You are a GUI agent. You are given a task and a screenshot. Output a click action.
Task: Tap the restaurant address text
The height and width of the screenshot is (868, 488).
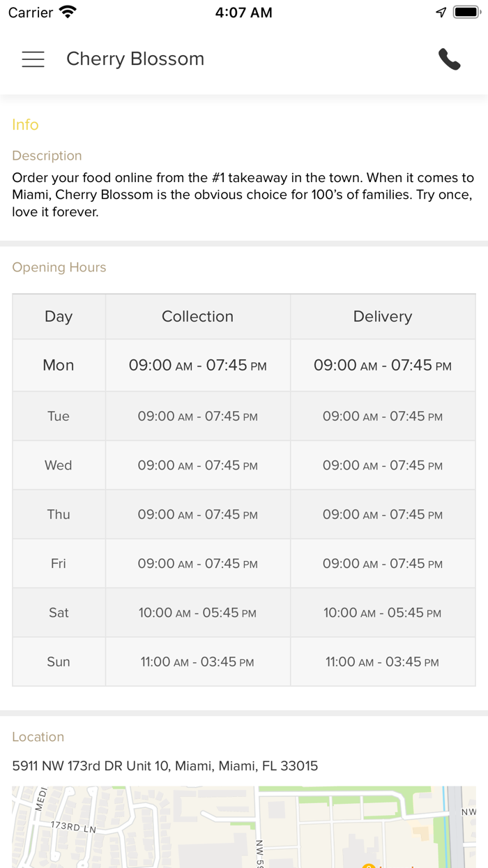point(165,766)
